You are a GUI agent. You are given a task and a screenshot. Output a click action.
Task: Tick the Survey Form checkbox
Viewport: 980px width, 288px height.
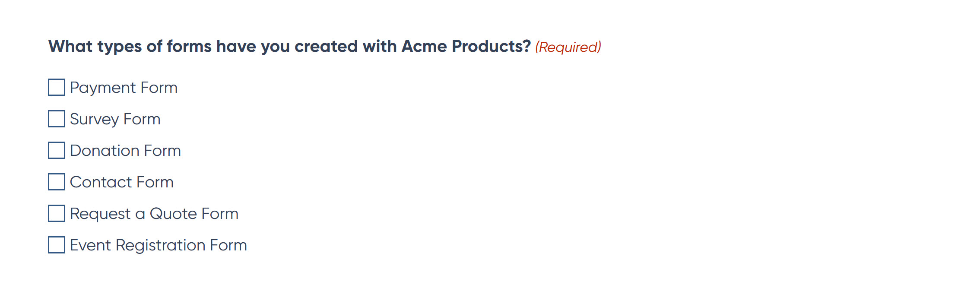pyautogui.click(x=57, y=119)
